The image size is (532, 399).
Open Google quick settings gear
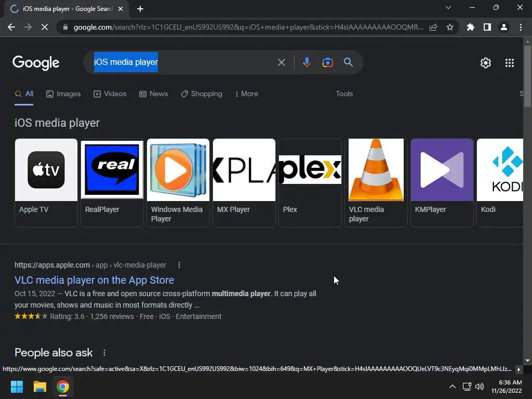coord(486,63)
